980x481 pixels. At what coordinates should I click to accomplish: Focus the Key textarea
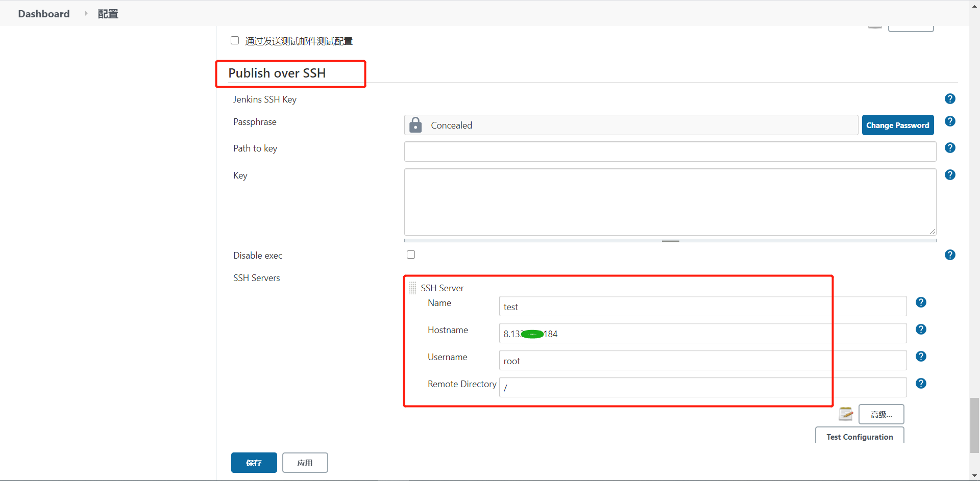[x=670, y=202]
